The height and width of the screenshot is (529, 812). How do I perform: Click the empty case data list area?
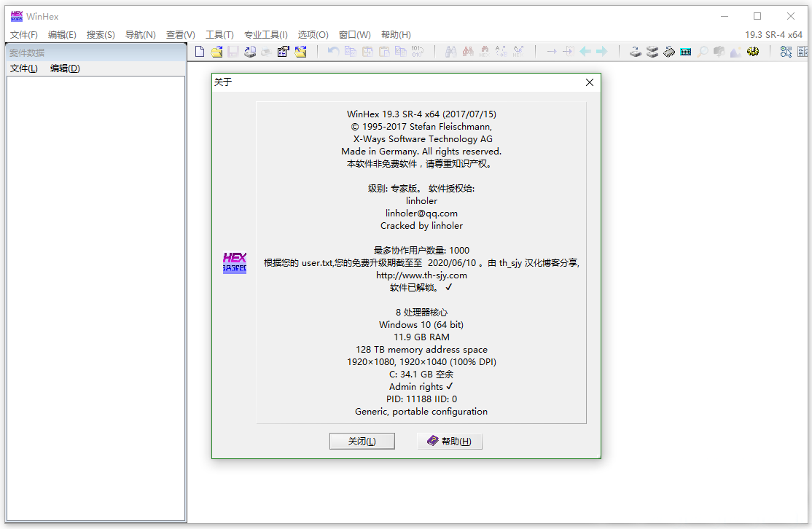click(x=95, y=298)
